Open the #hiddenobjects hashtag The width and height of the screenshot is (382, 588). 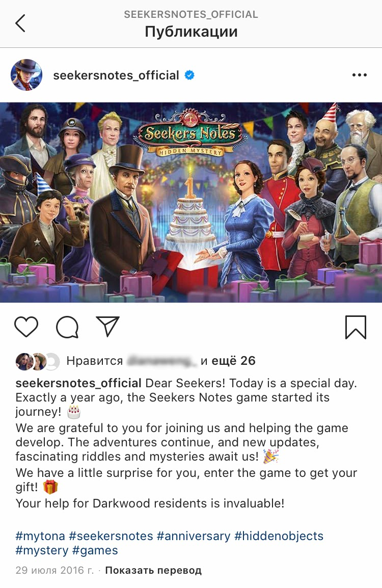(279, 536)
